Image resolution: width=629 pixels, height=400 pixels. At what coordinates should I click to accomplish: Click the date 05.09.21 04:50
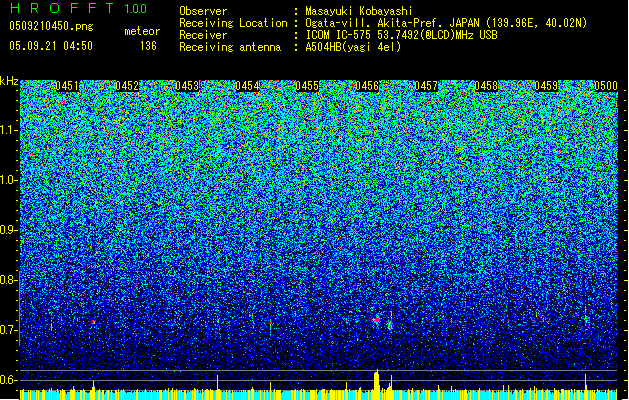pyautogui.click(x=51, y=46)
